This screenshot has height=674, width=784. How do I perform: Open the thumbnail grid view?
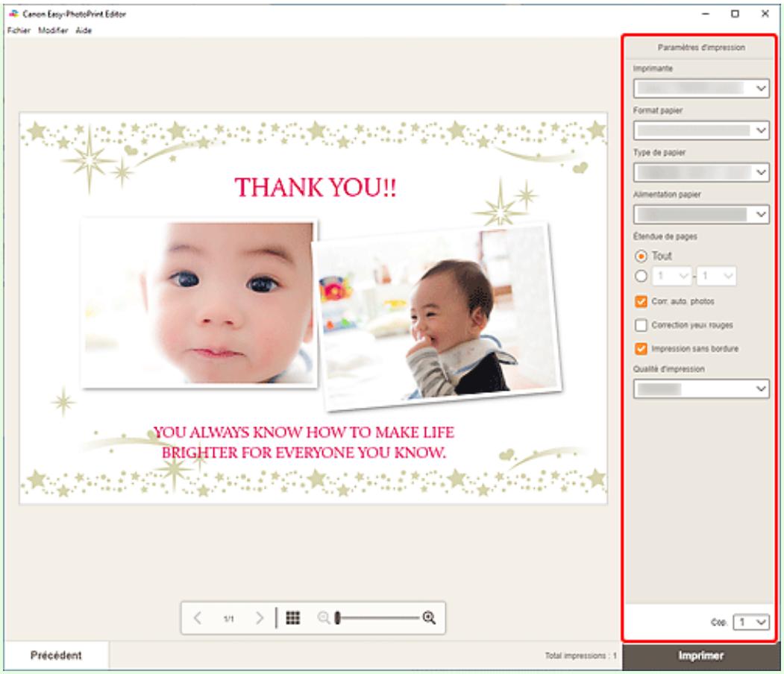coord(293,618)
